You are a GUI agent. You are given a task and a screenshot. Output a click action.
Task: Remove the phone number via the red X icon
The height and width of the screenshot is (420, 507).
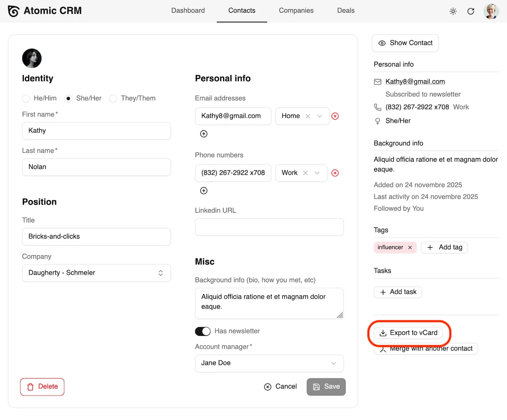point(335,173)
